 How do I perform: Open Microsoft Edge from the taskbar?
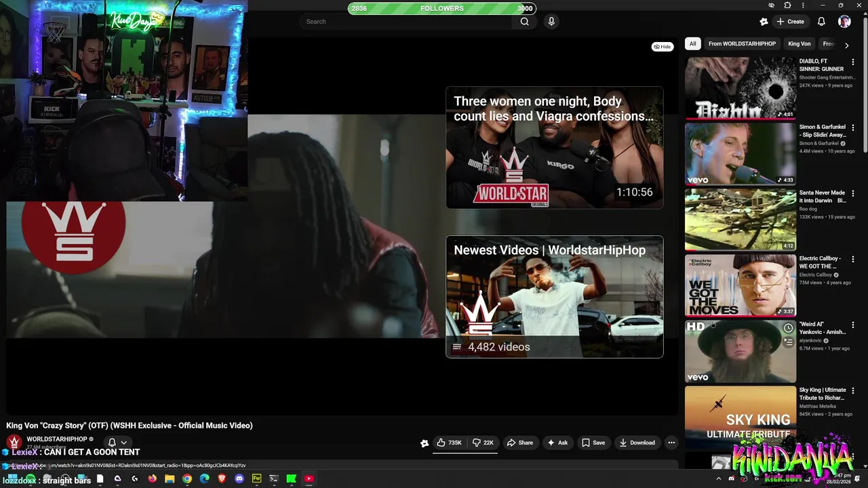click(204, 479)
